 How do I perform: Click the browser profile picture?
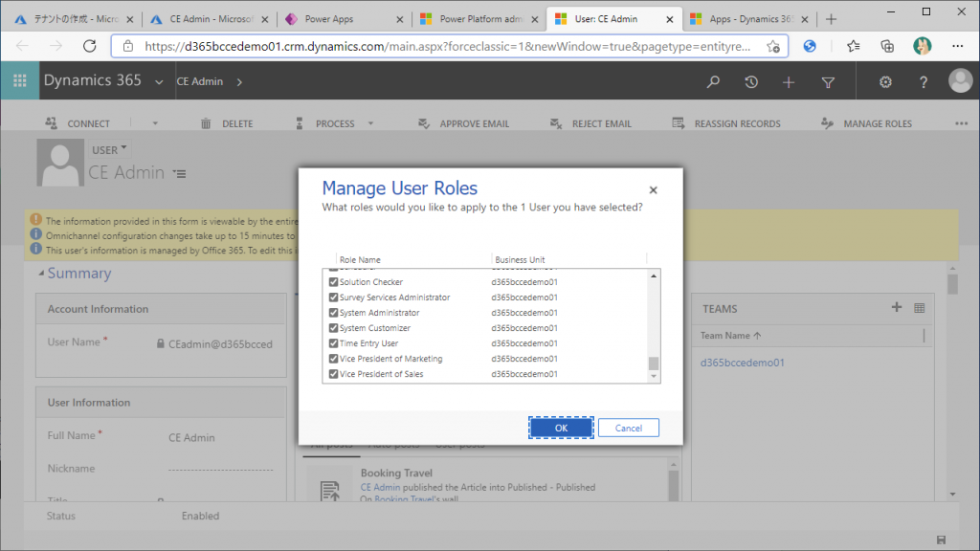coord(922,46)
